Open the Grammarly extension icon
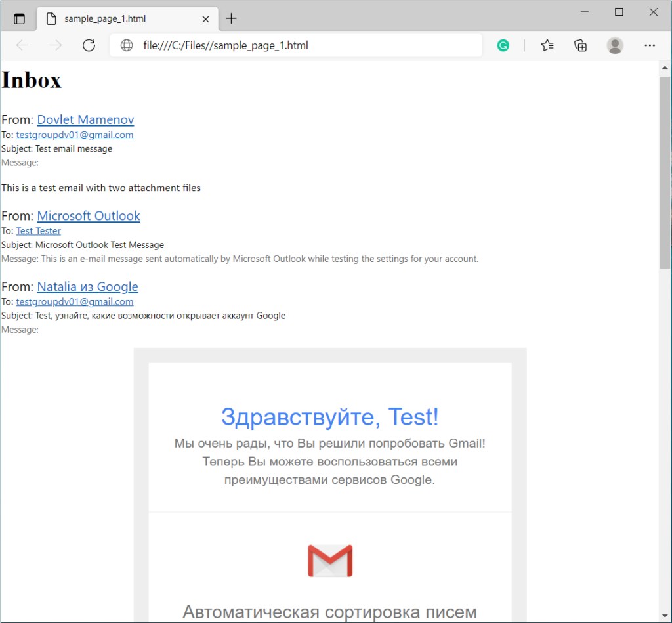The height and width of the screenshot is (623, 672). (503, 45)
